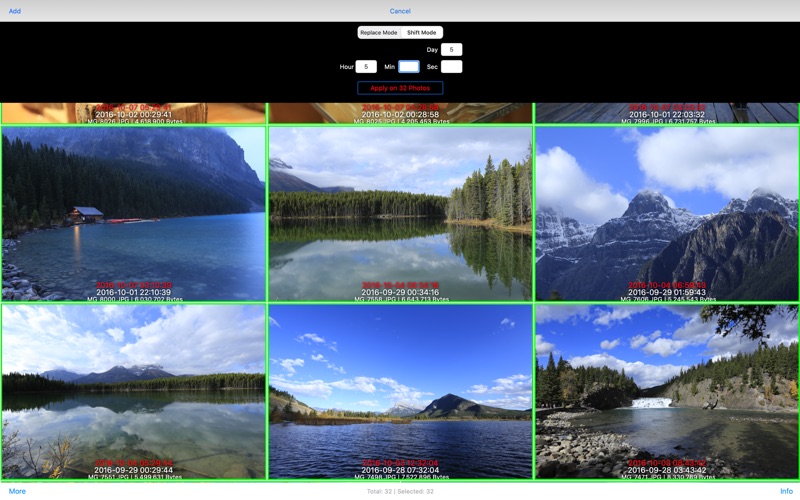Switch to Shift Mode

click(x=421, y=33)
